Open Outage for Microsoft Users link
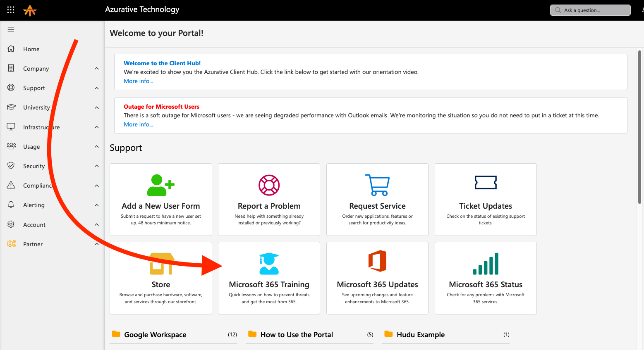This screenshot has width=644, height=350. 161,107
